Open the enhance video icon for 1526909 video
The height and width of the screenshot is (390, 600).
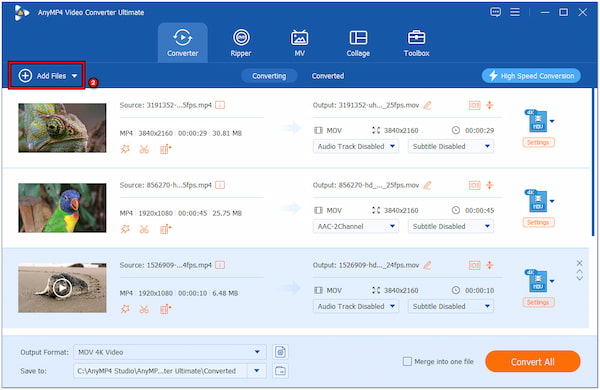click(165, 309)
